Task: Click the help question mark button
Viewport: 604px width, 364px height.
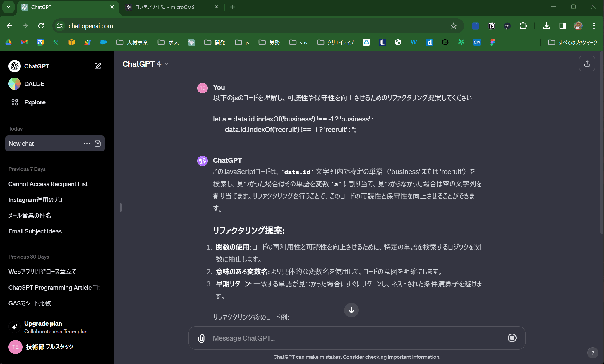Action: click(x=593, y=353)
